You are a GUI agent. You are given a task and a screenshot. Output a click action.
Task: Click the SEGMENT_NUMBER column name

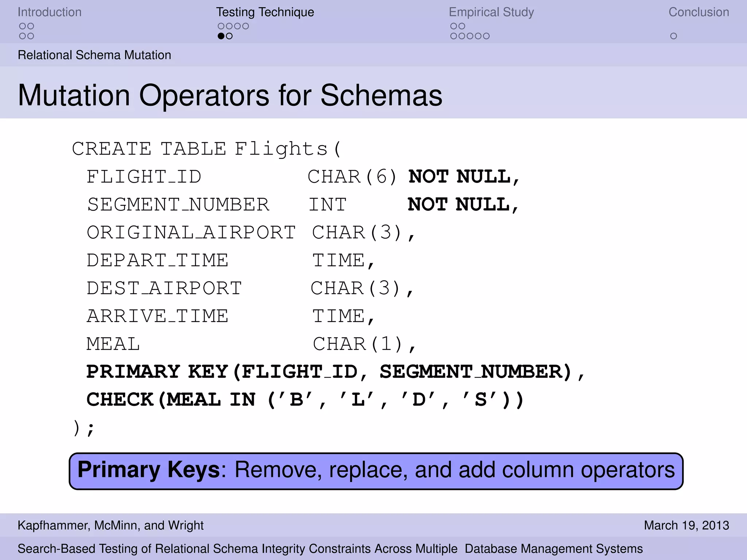(x=178, y=205)
